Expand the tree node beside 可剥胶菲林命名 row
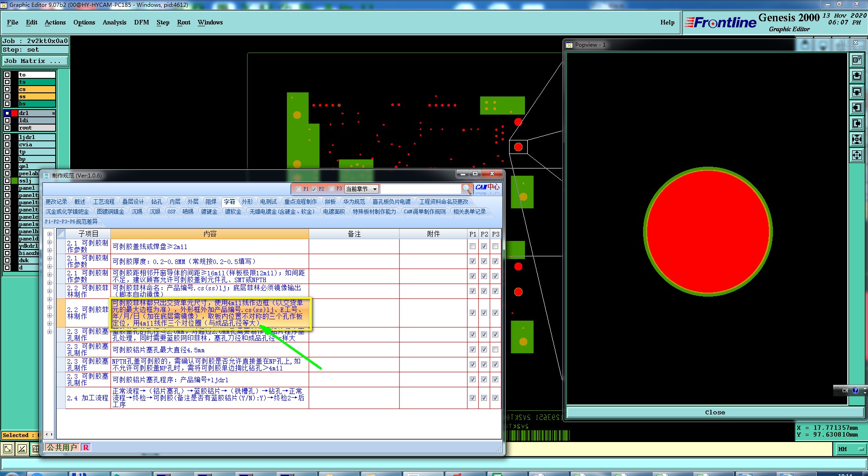The height and width of the screenshot is (476, 868). point(50,291)
